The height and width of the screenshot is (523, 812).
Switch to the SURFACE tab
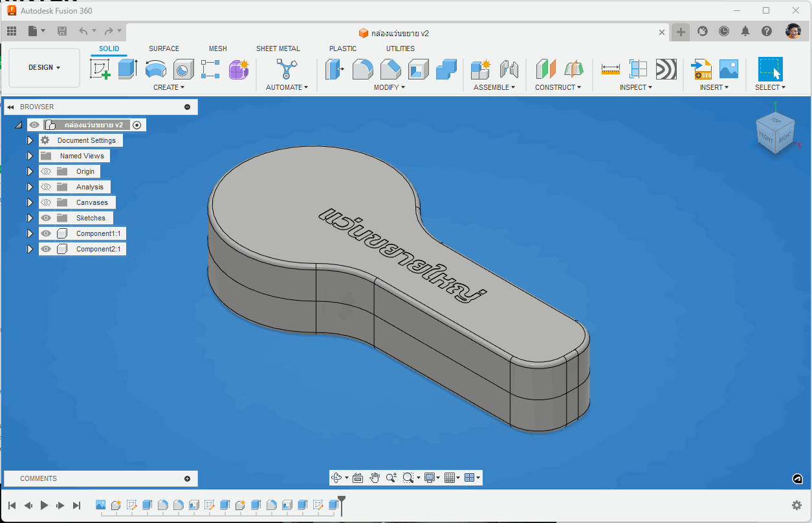pyautogui.click(x=164, y=48)
